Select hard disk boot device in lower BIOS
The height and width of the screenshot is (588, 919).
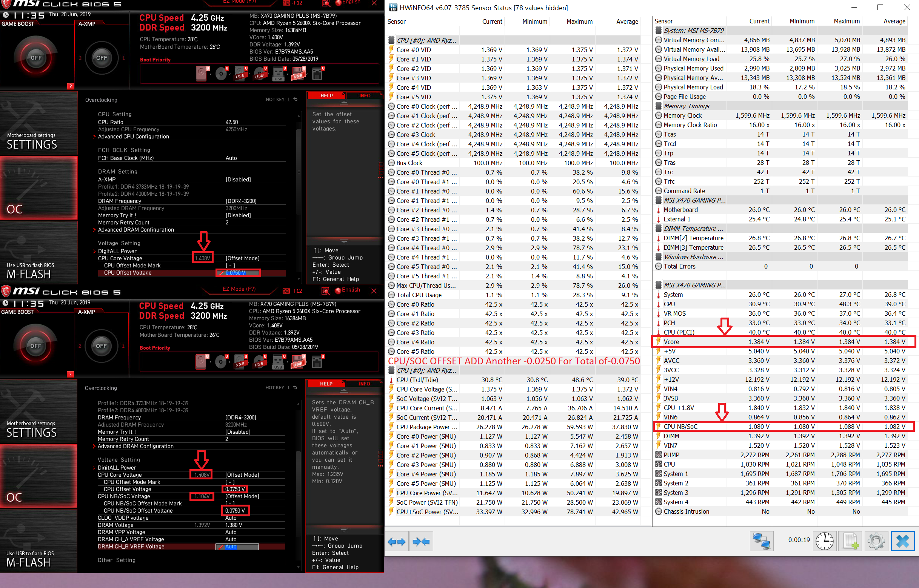[x=202, y=362]
